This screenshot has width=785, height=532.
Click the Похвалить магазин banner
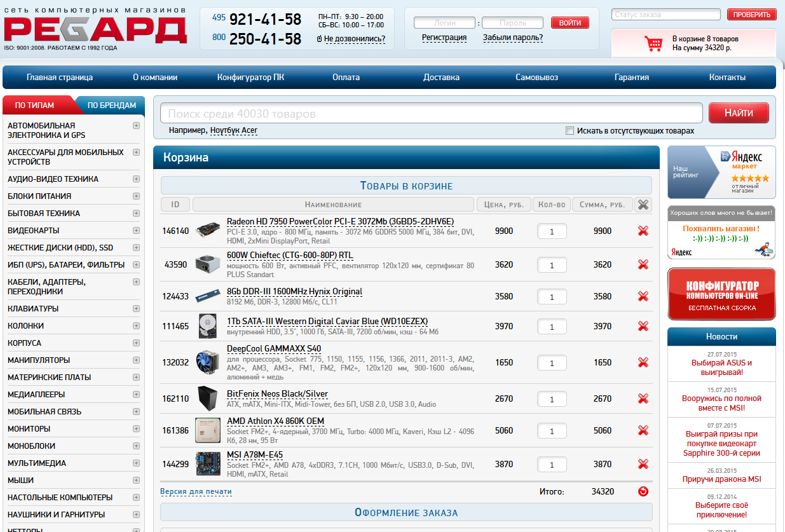[721, 232]
